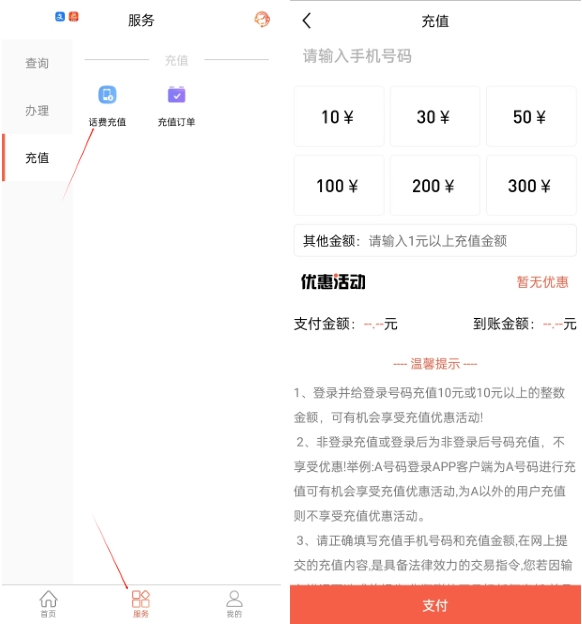Screen dimensions: 582x624
Task: Tap the 暂无优惠 promotion link
Action: tap(542, 282)
